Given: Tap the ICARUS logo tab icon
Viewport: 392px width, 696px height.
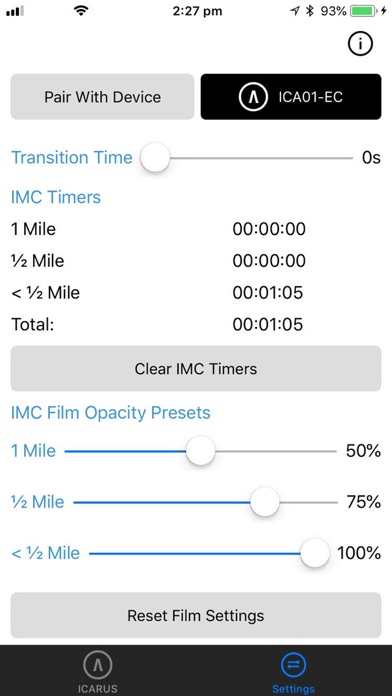Looking at the screenshot, I should coord(98,664).
